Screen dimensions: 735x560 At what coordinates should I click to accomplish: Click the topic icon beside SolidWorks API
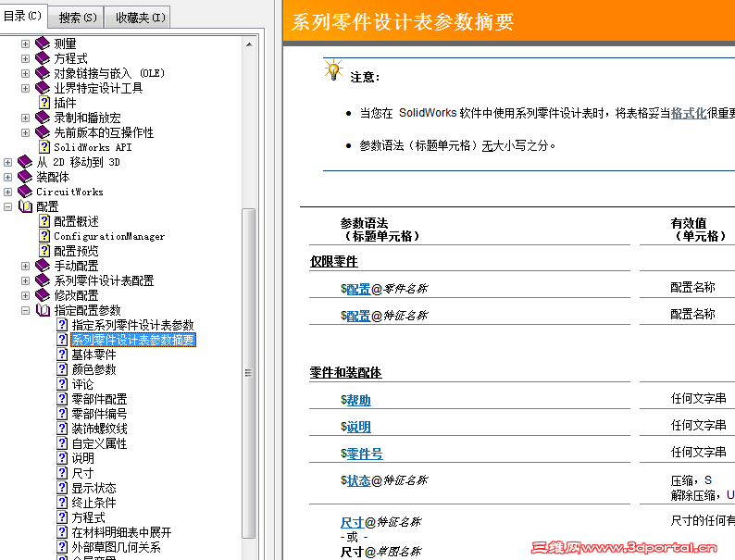[44, 147]
